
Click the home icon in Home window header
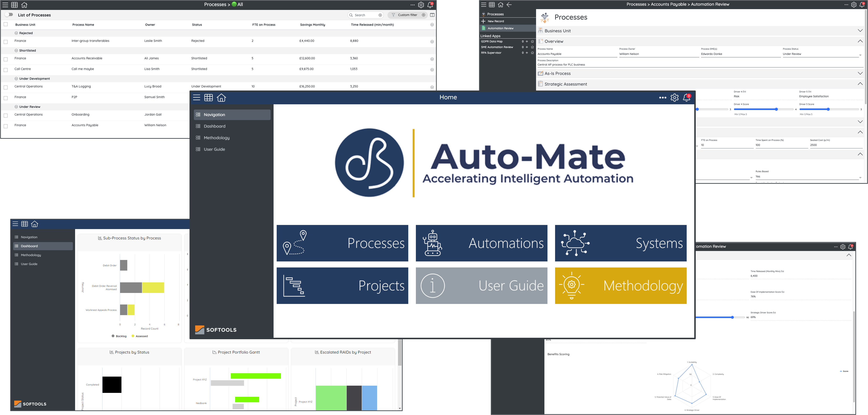click(221, 98)
